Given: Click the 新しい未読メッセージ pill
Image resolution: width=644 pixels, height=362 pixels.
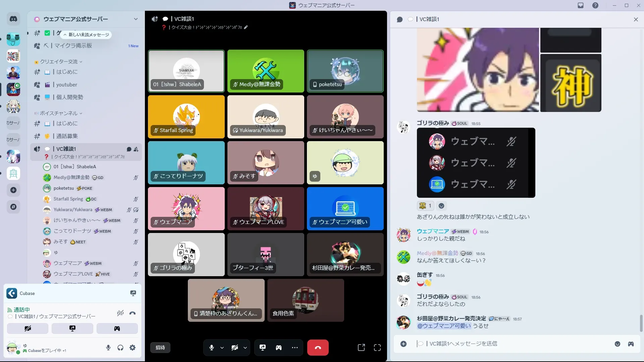Looking at the screenshot, I should [x=87, y=35].
